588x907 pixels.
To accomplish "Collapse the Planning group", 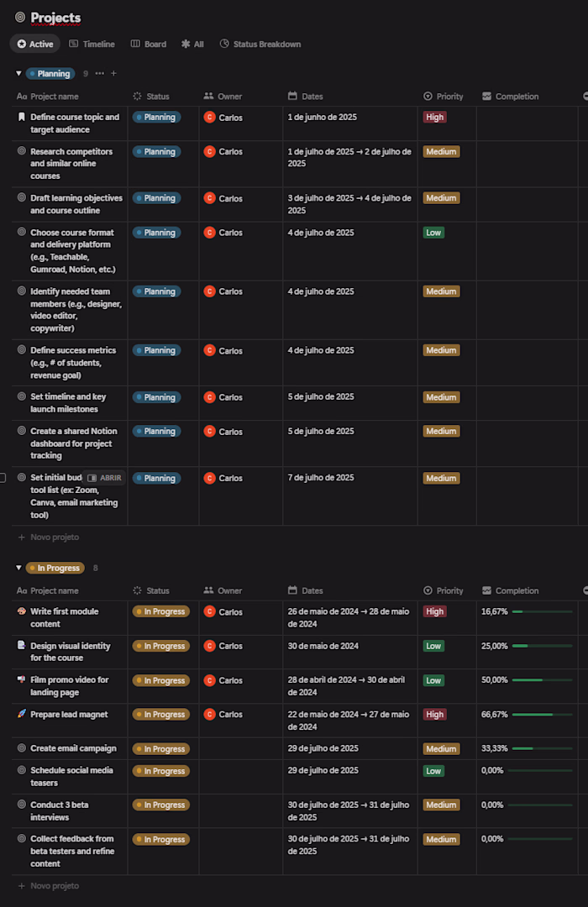I will [18, 74].
